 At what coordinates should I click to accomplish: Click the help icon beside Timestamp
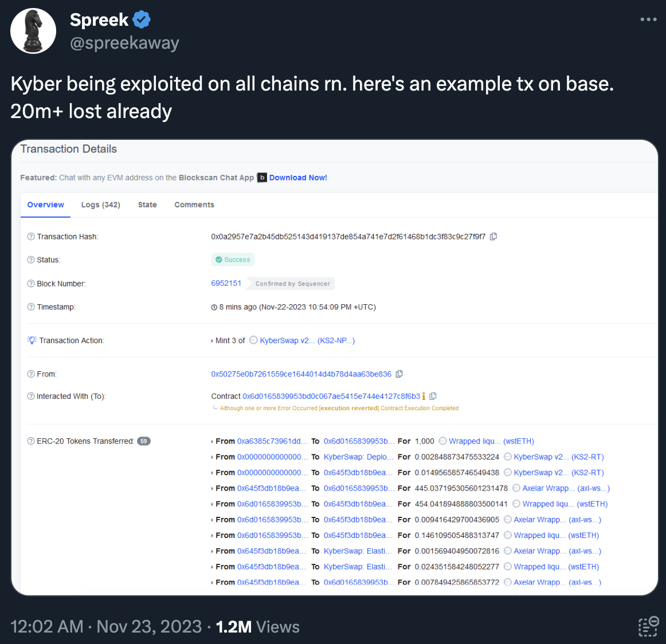coord(31,307)
